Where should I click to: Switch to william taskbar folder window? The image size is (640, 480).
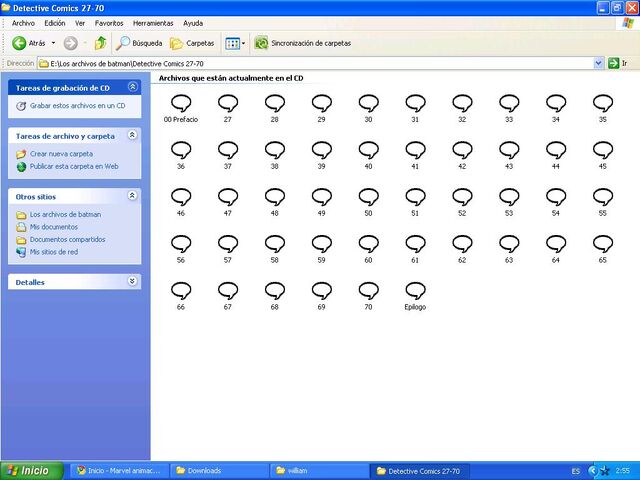click(x=319, y=471)
